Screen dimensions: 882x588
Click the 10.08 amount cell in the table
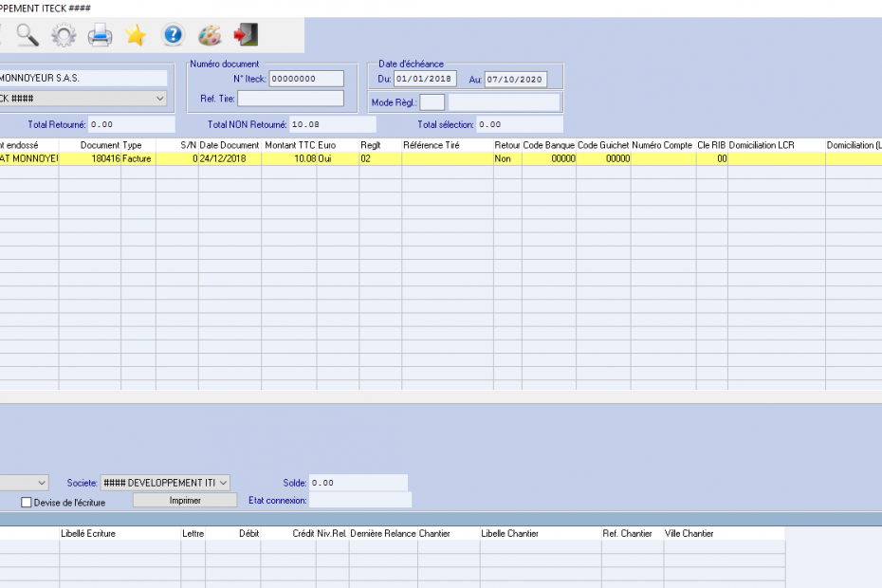[x=289, y=158]
